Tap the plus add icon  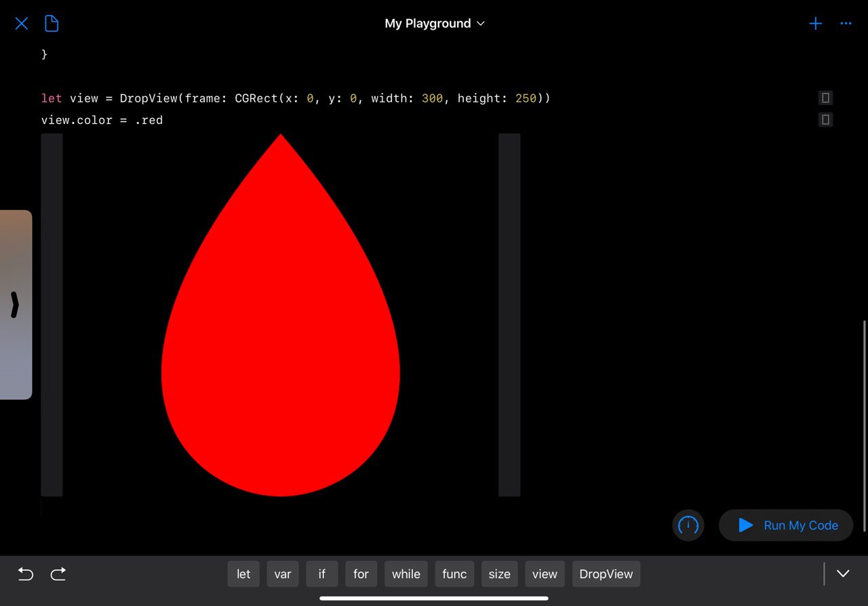(816, 24)
